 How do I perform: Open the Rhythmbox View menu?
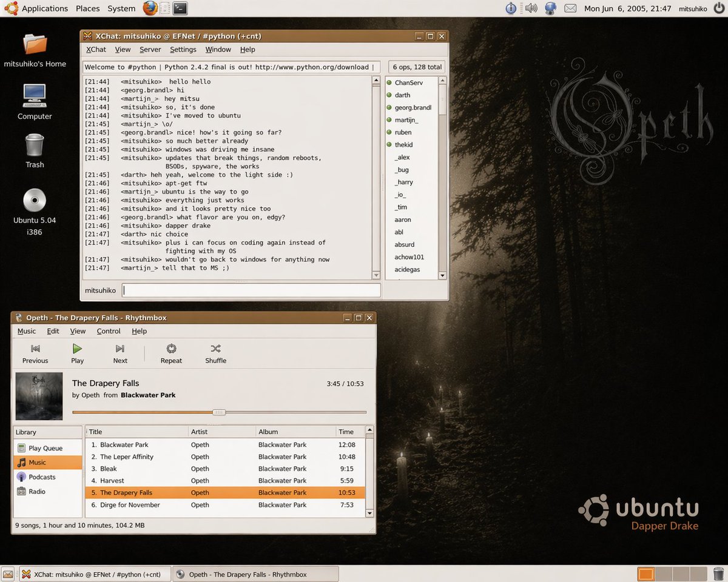(x=78, y=331)
